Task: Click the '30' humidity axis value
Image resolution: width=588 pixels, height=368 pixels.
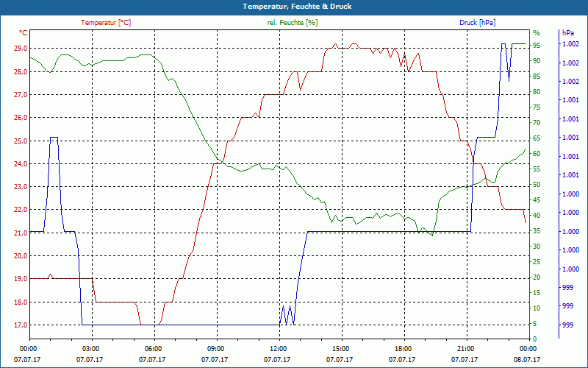Action: click(537, 247)
